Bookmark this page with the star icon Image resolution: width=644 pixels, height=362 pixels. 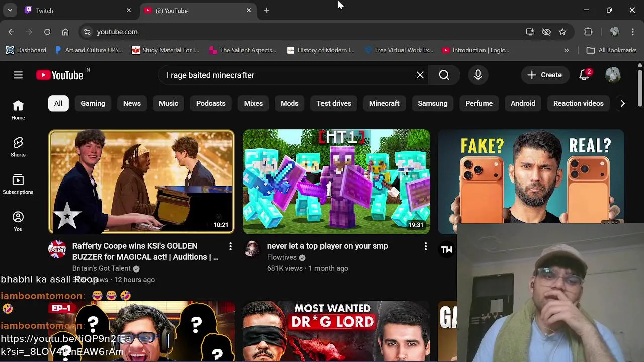(x=562, y=32)
